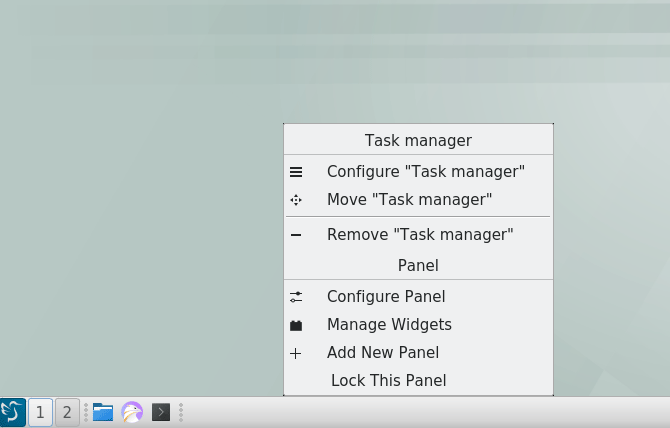The height and width of the screenshot is (428, 670).
Task: Switch to virtual desktop 1
Action: [x=41, y=412]
